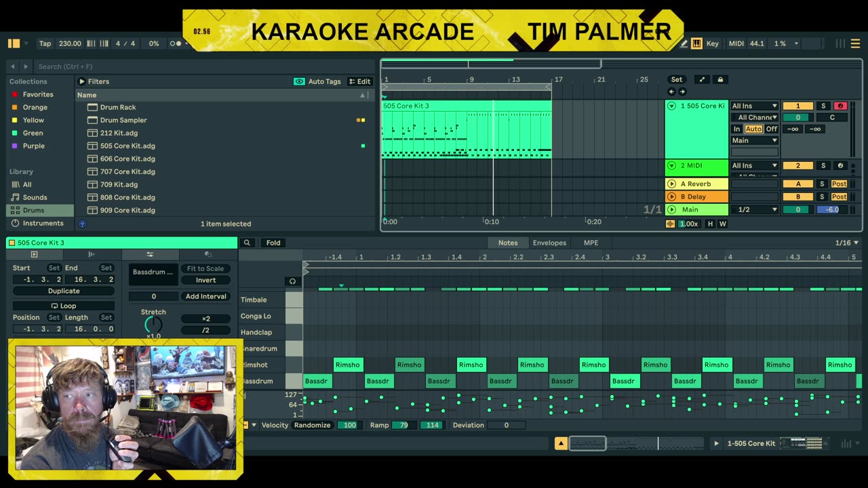Toggle track 1 activator button
This screenshot has height=488, width=868.
[x=797, y=106]
